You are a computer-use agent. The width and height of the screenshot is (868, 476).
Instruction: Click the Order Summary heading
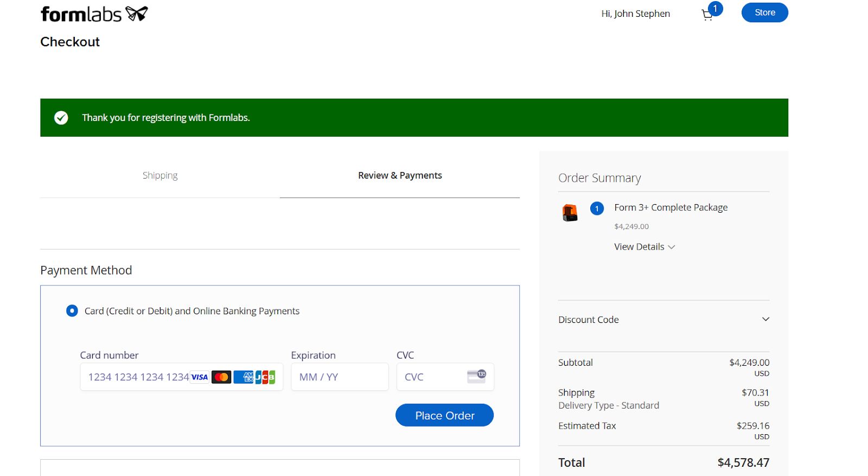[x=599, y=178]
